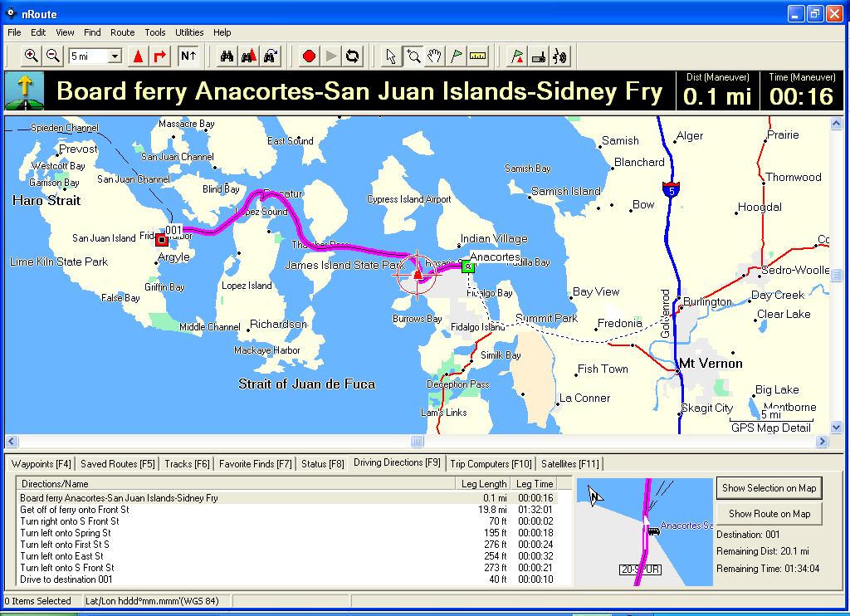Open the Help menu

(x=222, y=32)
